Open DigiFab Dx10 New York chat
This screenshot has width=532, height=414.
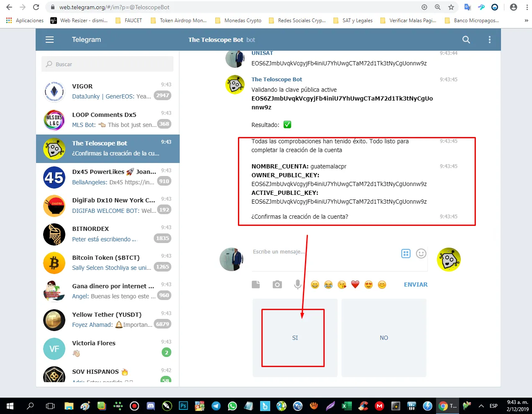tap(108, 205)
